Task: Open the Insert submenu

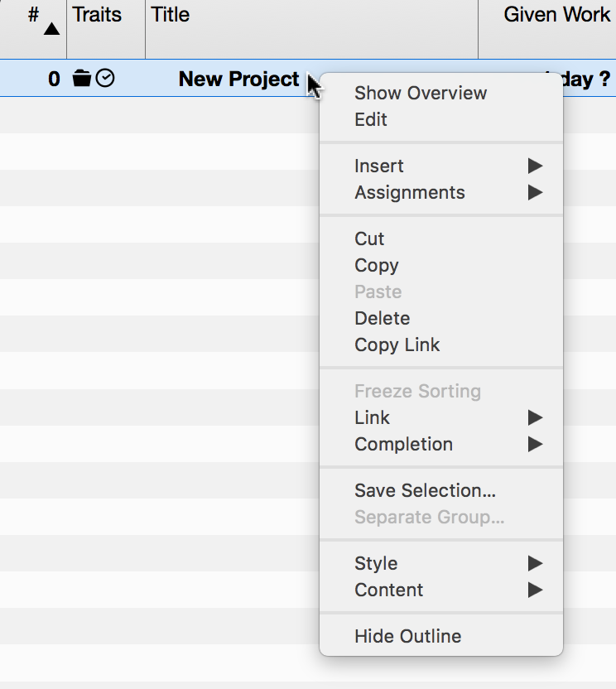Action: 441,166
